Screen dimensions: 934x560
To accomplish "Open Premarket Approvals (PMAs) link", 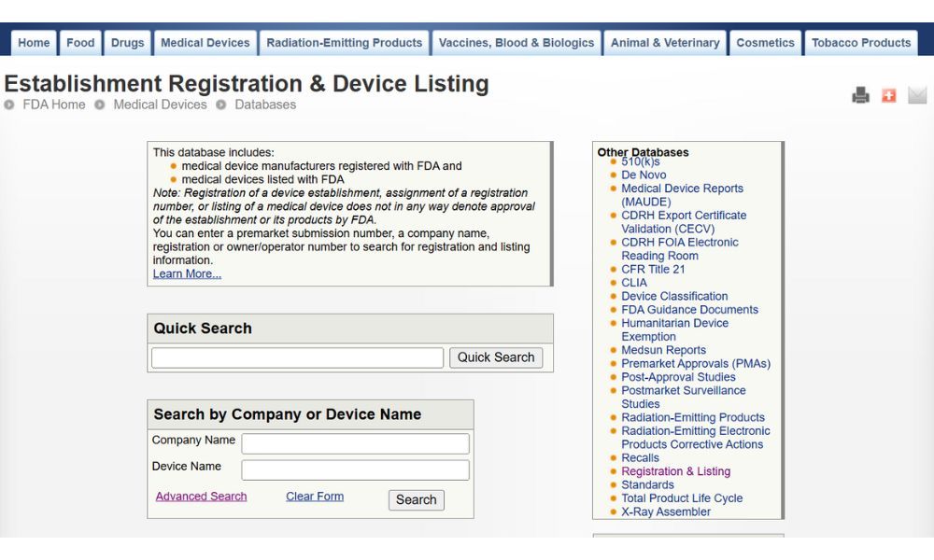I will click(x=696, y=364).
